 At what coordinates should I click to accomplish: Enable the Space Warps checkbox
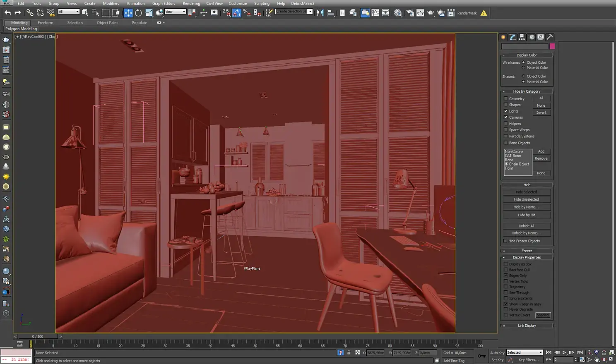[x=505, y=130]
